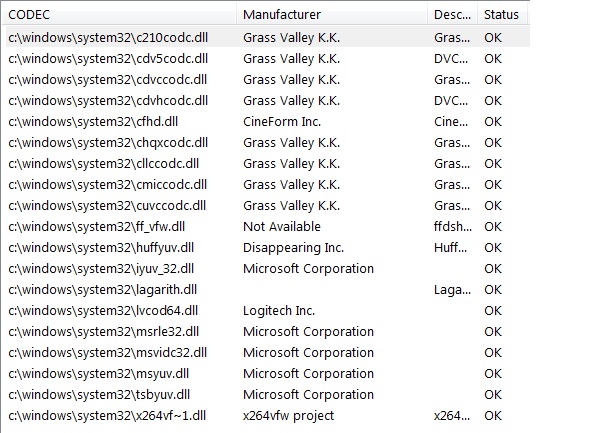Select the cdv5codc.dll codec entry
This screenshot has width=600, height=433.
(108, 58)
